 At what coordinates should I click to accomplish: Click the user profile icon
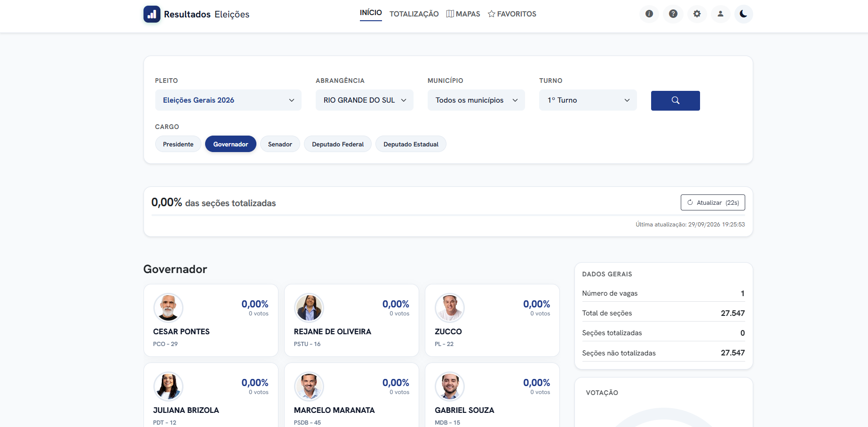(x=720, y=14)
